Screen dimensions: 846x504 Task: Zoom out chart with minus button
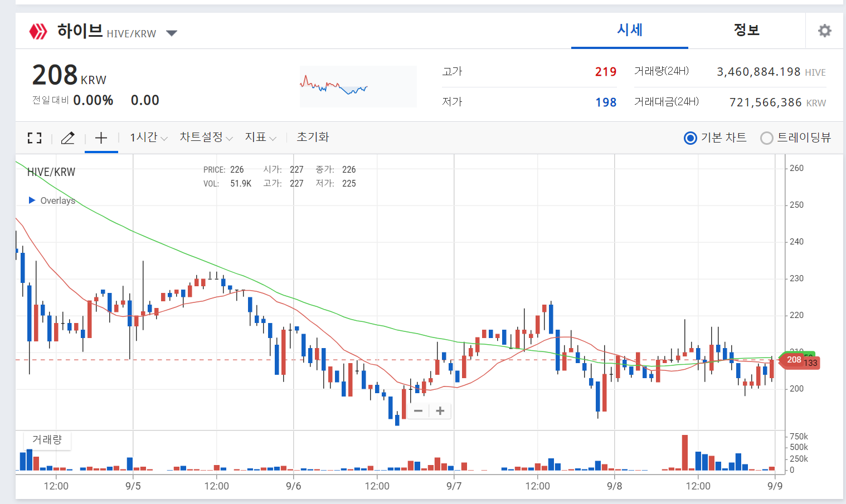(x=418, y=411)
